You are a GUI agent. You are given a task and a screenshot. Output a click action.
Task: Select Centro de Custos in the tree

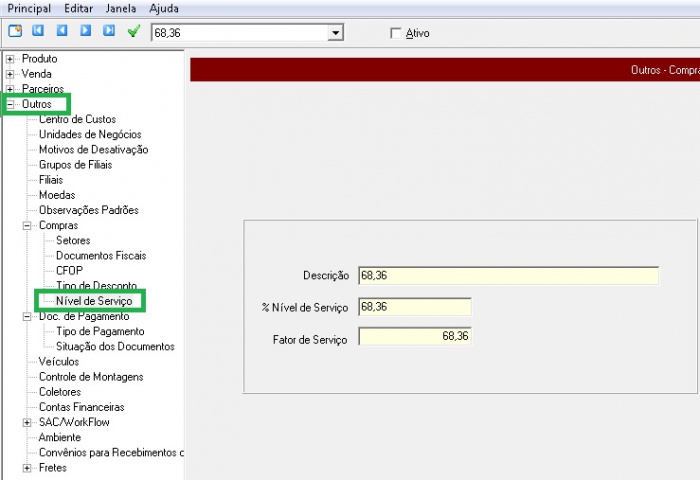(x=77, y=119)
